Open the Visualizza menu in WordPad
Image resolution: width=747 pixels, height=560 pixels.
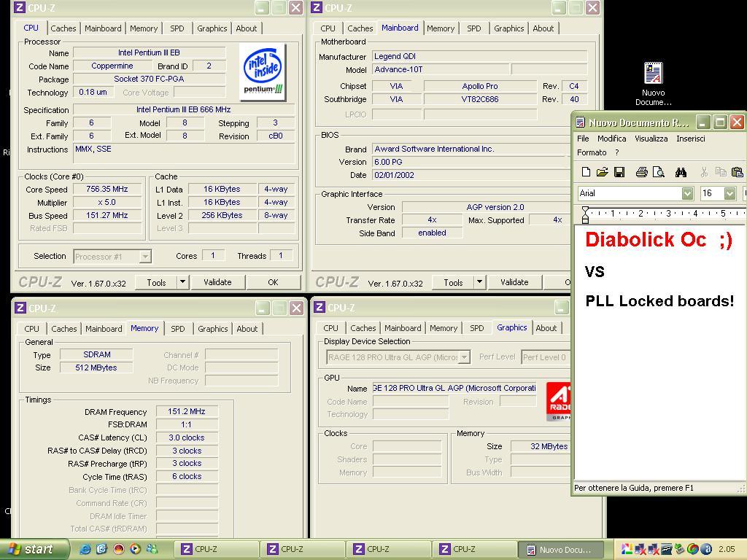click(651, 139)
